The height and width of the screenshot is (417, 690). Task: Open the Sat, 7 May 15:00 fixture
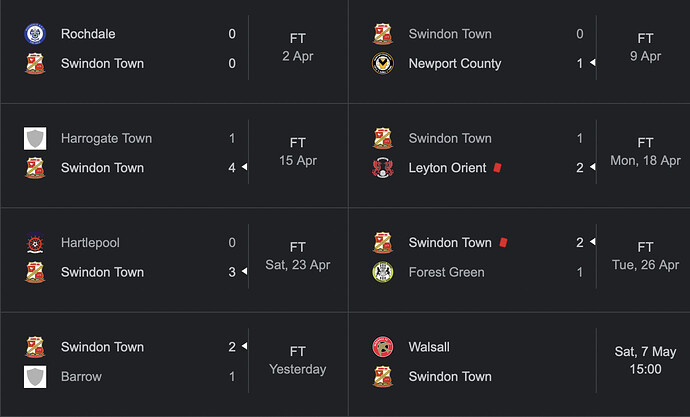[x=519, y=364]
